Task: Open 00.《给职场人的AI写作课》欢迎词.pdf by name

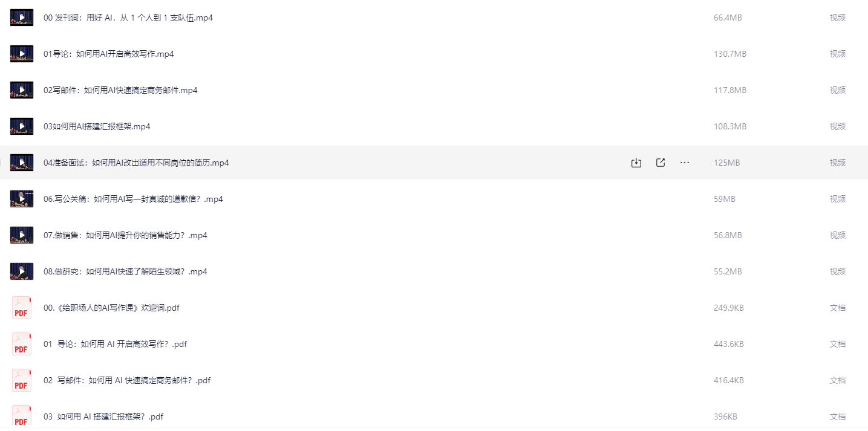Action: [x=111, y=308]
